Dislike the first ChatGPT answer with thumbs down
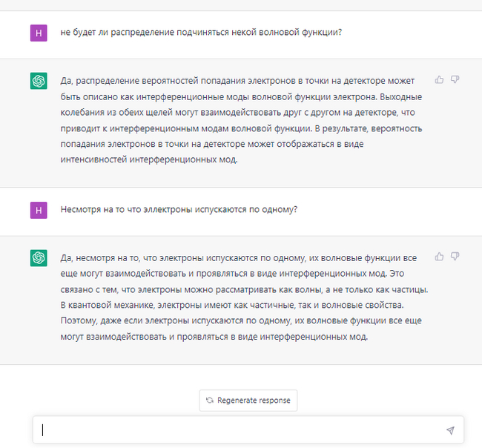Viewport: 482px width, 448px height. (455, 79)
